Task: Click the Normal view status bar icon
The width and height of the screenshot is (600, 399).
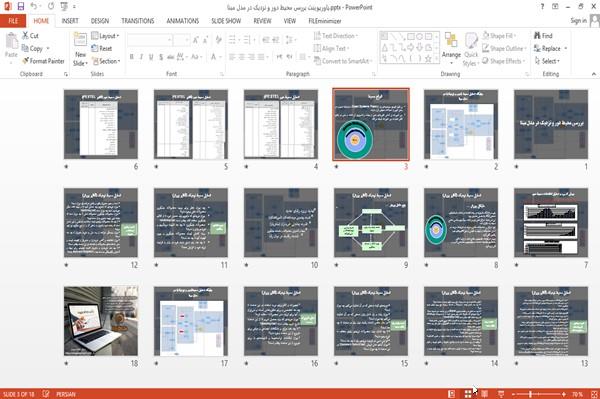Action: (452, 394)
